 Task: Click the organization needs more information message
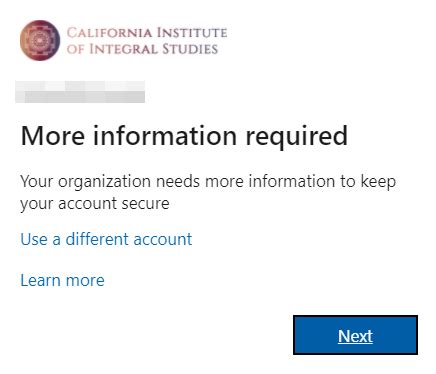(208, 192)
